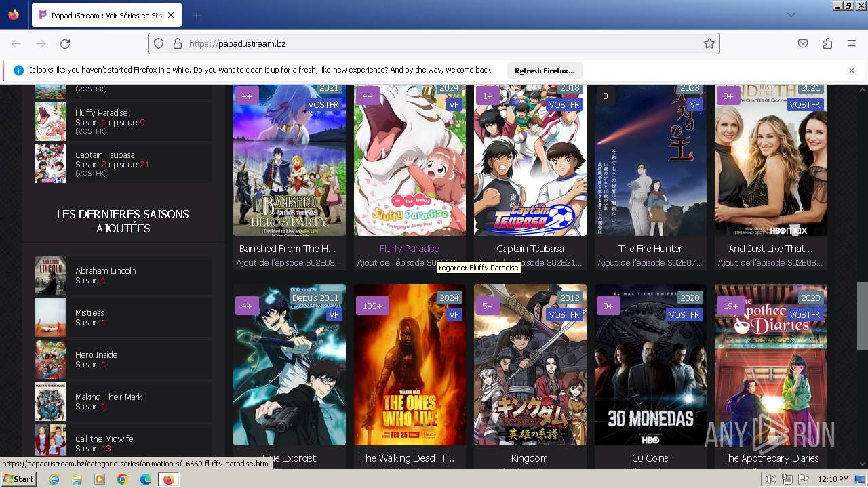This screenshot has width=868, height=488.
Task: Open The Fire Hunter poster
Action: click(650, 160)
